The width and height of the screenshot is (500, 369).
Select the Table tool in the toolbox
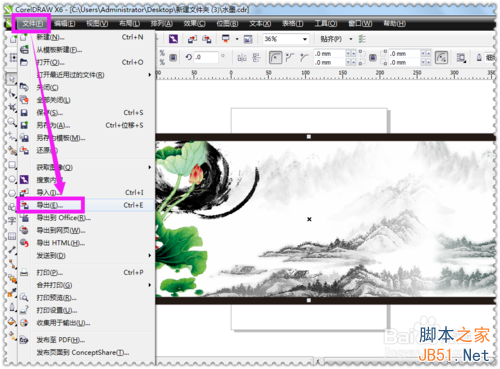pos(12,236)
